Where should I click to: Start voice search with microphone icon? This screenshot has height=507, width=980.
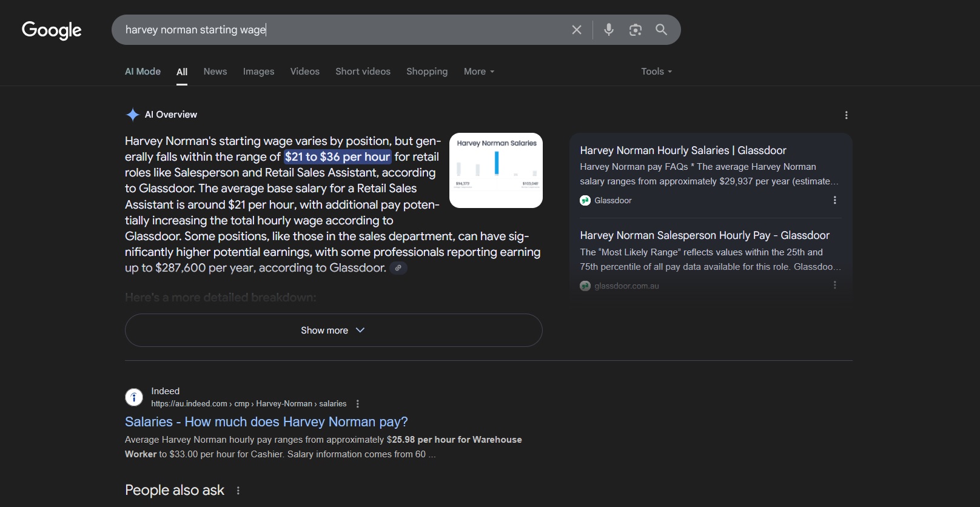tap(609, 30)
